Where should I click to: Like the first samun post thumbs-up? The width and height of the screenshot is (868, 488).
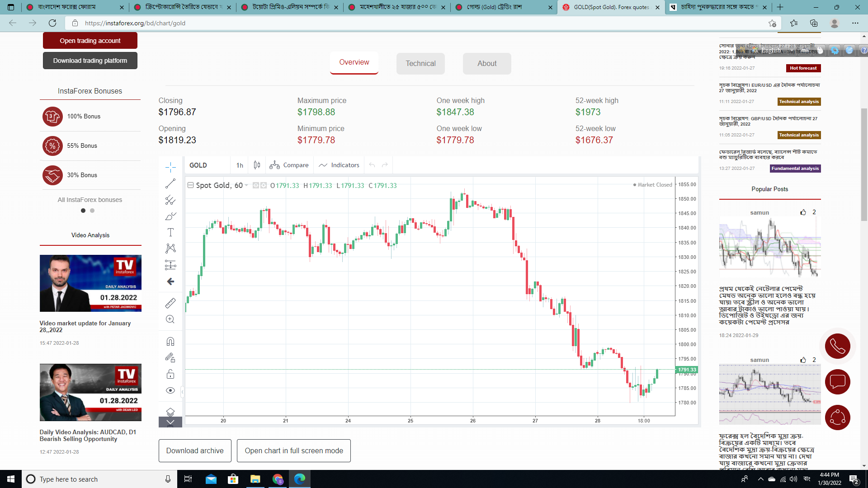click(x=803, y=212)
